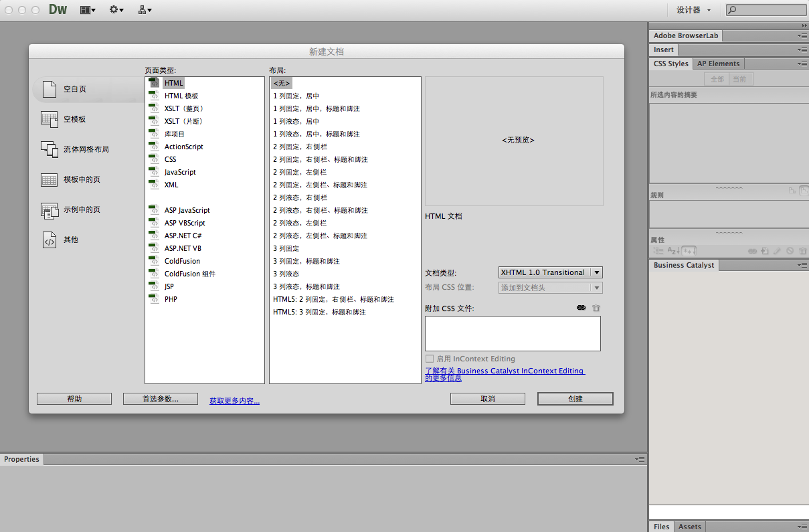Open CSS Styles panel options menu

802,64
